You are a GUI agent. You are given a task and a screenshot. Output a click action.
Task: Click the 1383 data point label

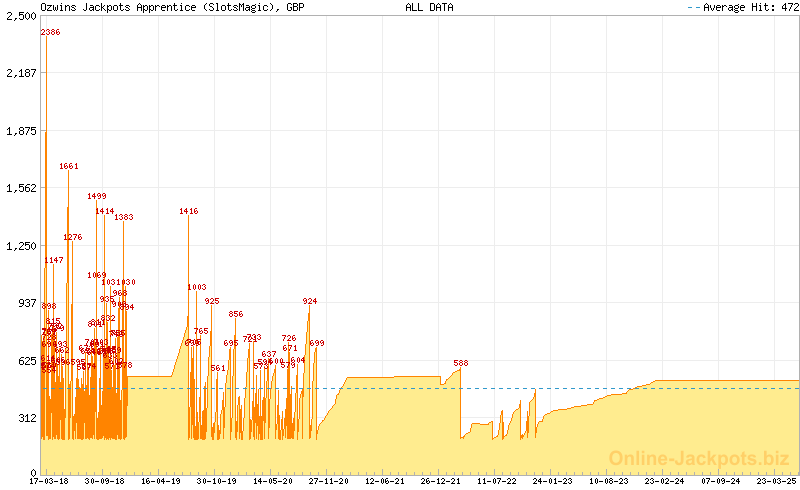pos(124,217)
